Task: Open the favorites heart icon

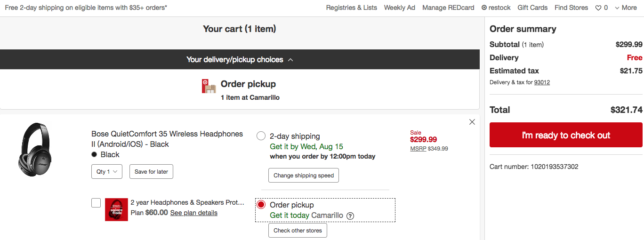Action: point(598,8)
